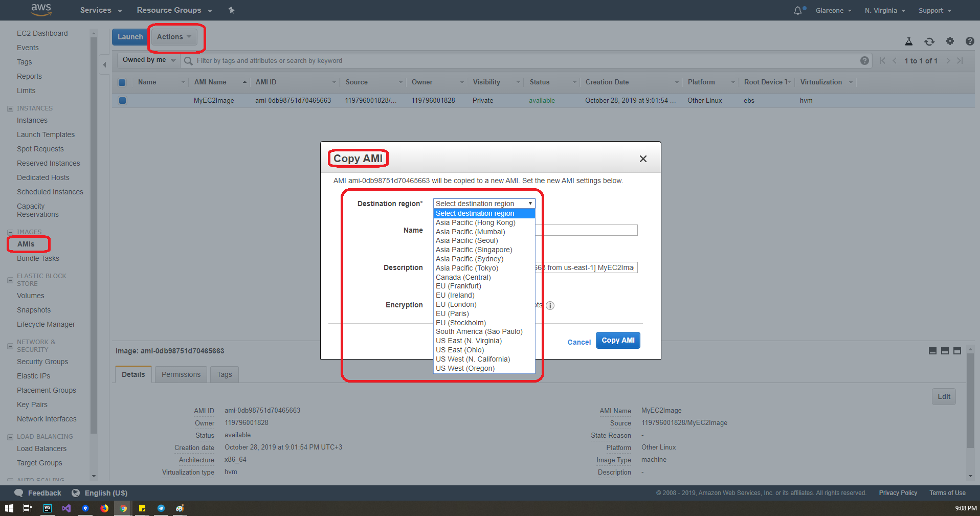Click the Edit button in details

[x=944, y=396]
